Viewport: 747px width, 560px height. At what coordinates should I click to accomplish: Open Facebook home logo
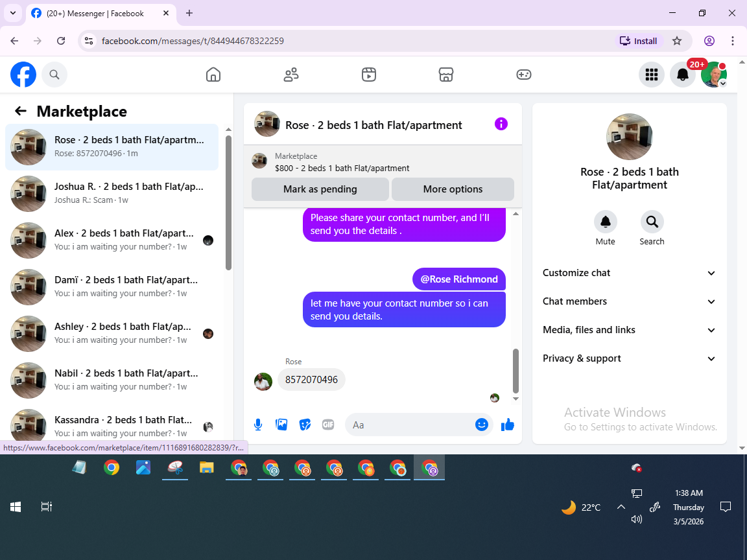(23, 75)
